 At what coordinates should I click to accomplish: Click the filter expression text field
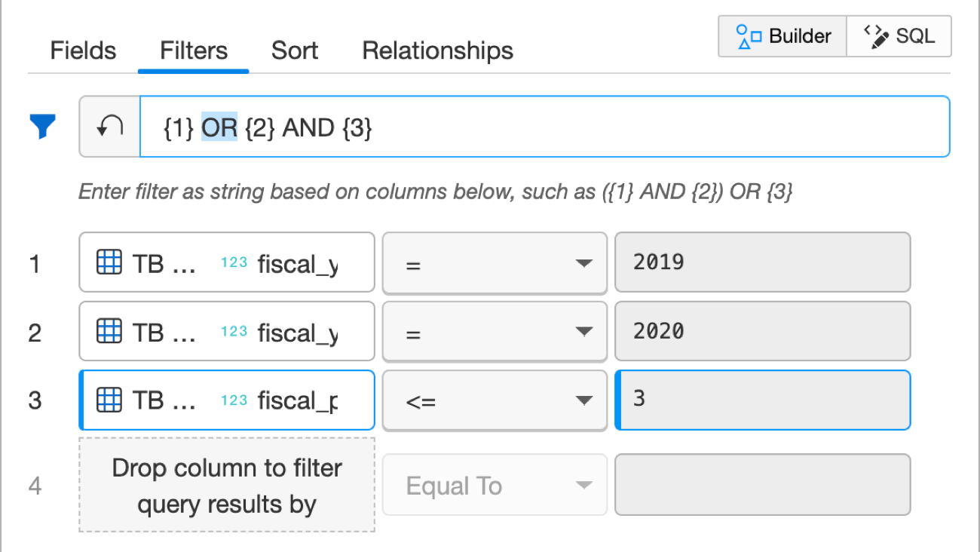click(x=545, y=127)
